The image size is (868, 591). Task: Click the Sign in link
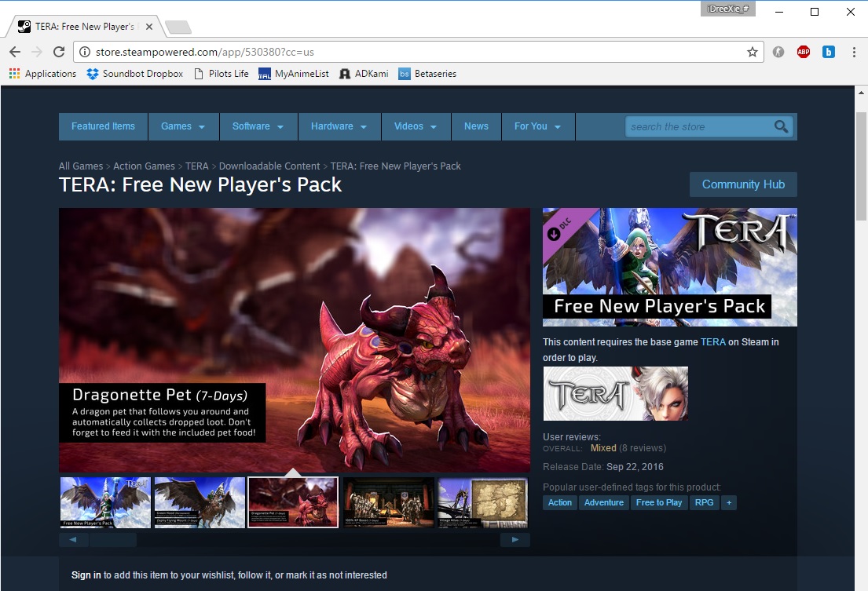click(x=86, y=575)
